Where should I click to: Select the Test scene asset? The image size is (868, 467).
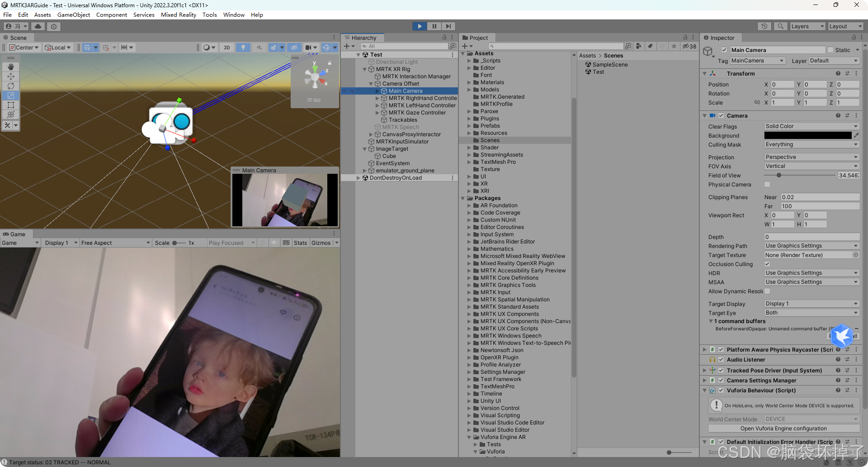(598, 72)
